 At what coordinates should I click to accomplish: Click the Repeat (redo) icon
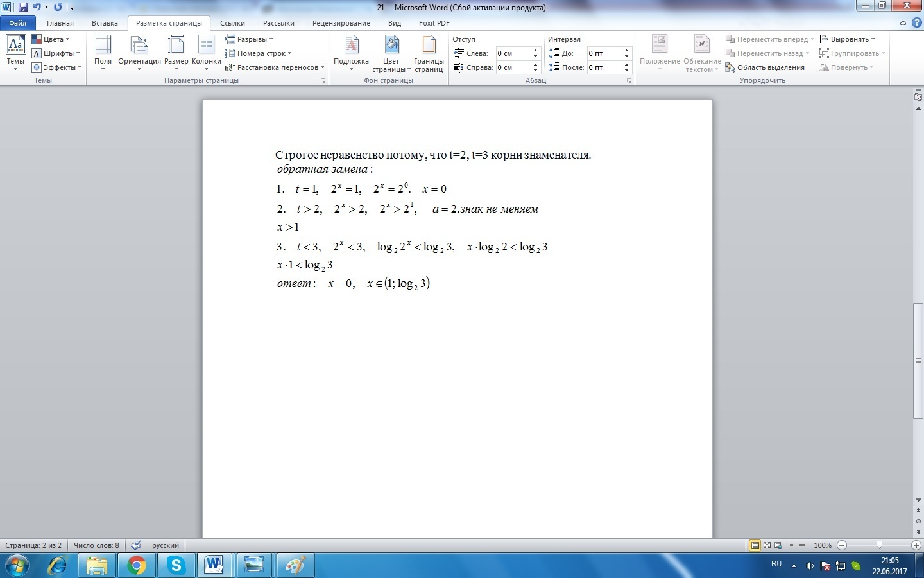pos(58,7)
